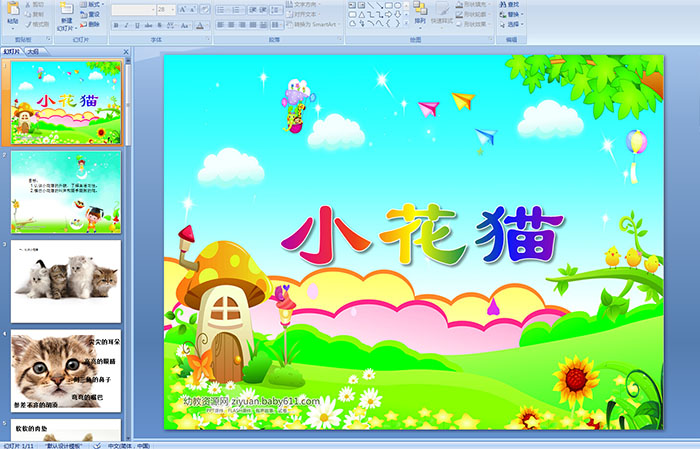
Task: Click Convert to SmartArt button
Action: [x=313, y=25]
